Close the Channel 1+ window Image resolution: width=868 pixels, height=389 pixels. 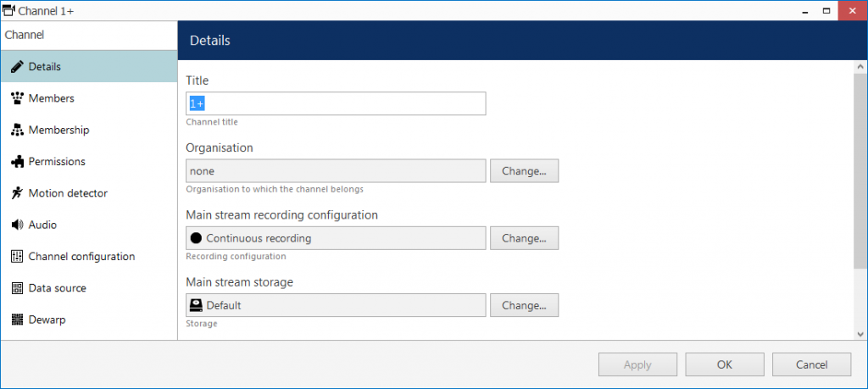coord(853,10)
